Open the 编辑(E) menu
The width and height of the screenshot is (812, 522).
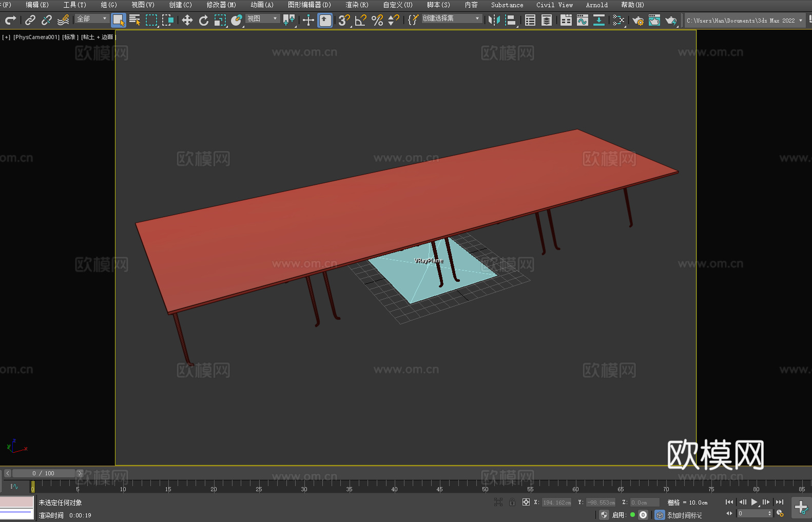(37, 5)
